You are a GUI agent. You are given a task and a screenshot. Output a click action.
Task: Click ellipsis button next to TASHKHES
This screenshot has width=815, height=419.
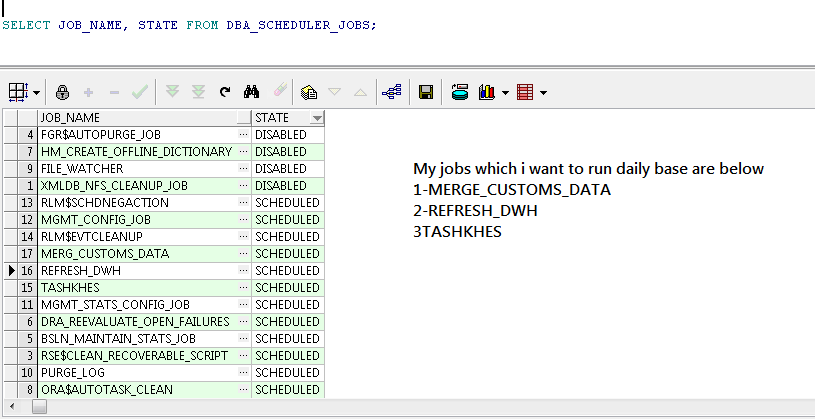click(x=243, y=287)
